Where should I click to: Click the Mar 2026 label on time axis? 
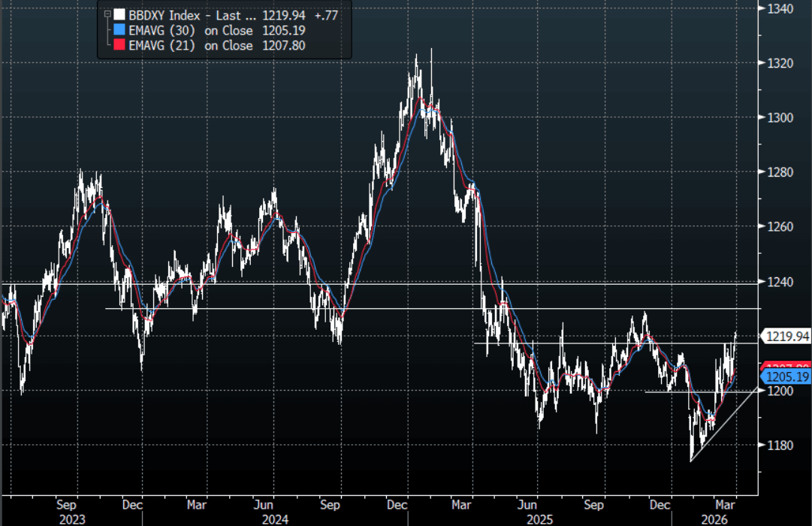click(x=726, y=504)
